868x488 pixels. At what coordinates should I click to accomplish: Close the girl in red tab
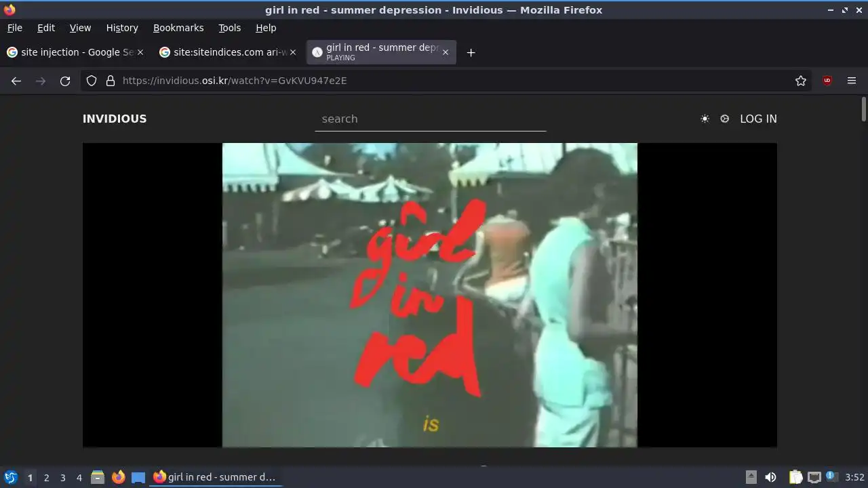point(445,52)
